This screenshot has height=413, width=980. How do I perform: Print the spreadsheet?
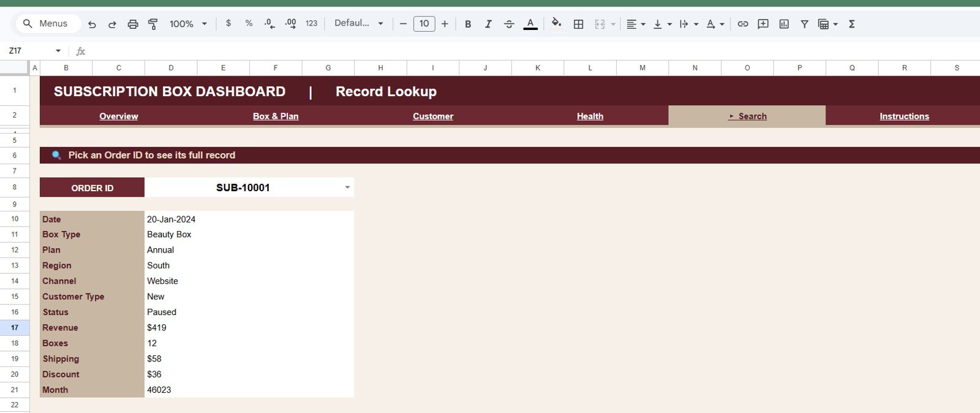pos(133,24)
